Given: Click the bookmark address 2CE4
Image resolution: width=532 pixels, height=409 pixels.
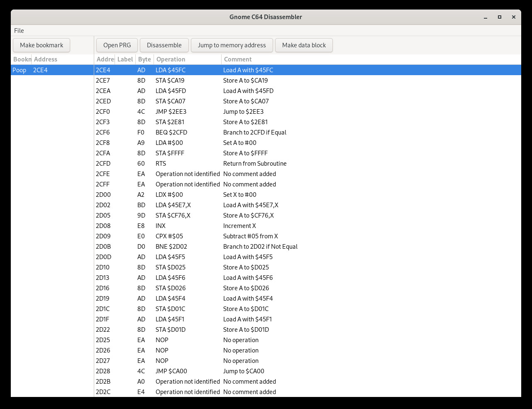Looking at the screenshot, I should coord(40,70).
